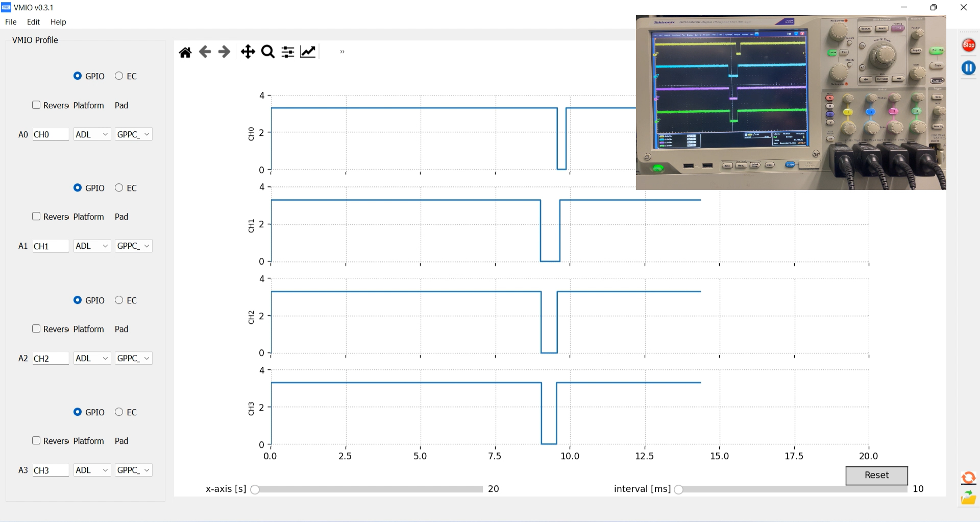Toggle Reverse checkbox for channel A3
This screenshot has height=522, width=980.
click(36, 440)
